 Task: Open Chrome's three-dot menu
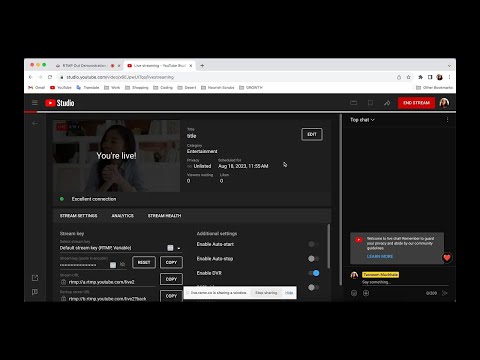click(x=449, y=77)
